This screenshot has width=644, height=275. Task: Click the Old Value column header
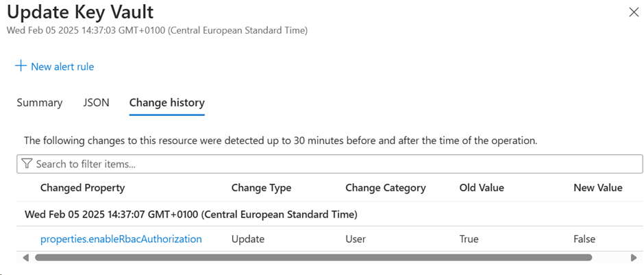(x=482, y=188)
